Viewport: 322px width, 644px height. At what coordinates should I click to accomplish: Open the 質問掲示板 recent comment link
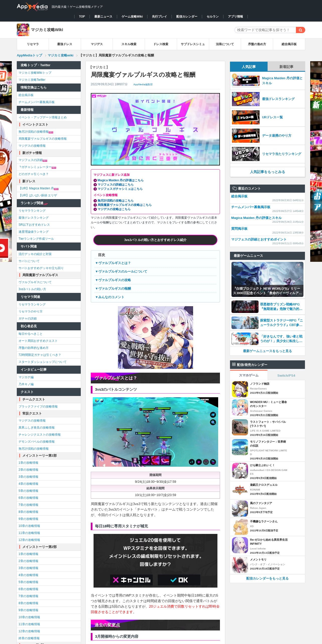[239, 229]
